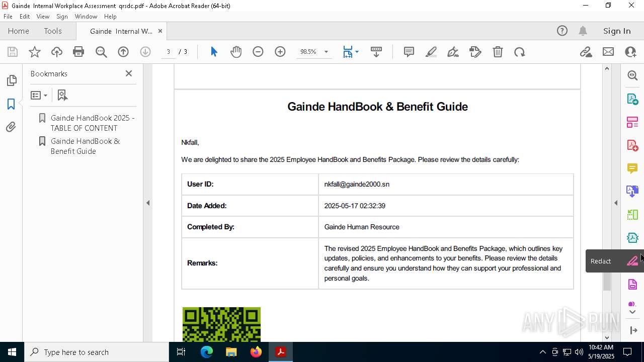Screen dimensions: 644x362
Task: Open the Windows Start menu
Action: tap(12, 352)
